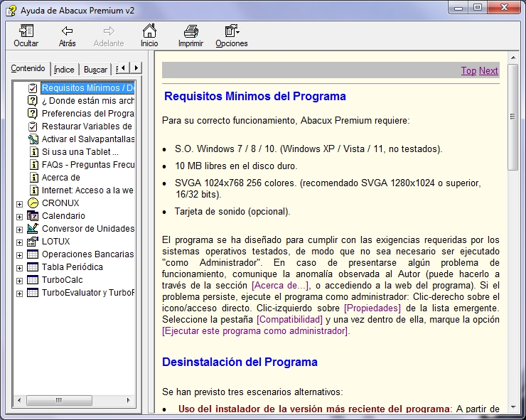Click the Top link

468,70
